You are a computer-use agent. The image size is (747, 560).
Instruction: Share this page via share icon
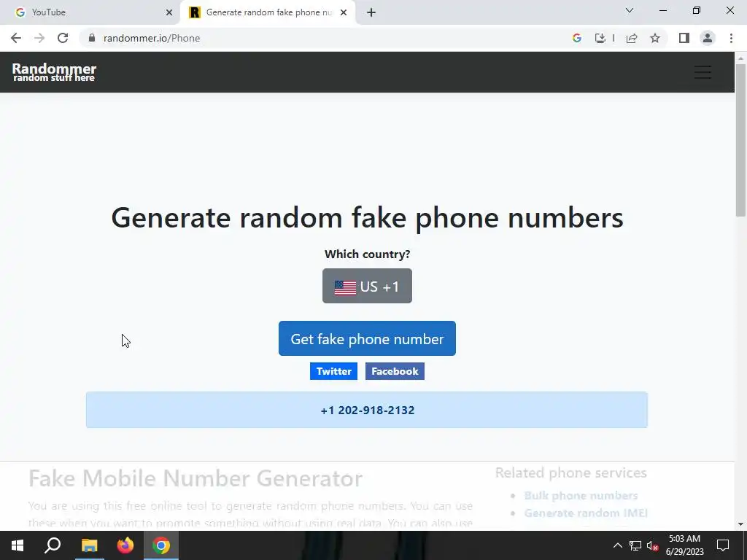[632, 38]
